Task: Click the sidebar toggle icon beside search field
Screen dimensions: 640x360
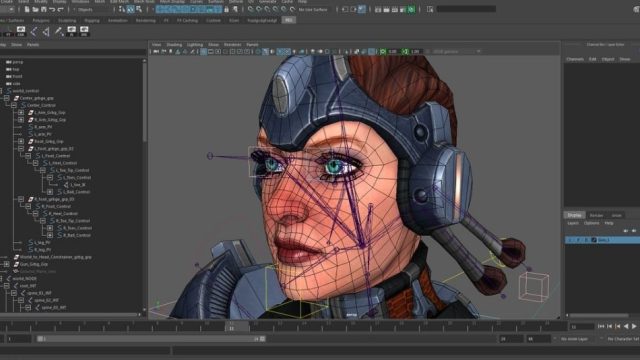Action: (x=430, y=9)
